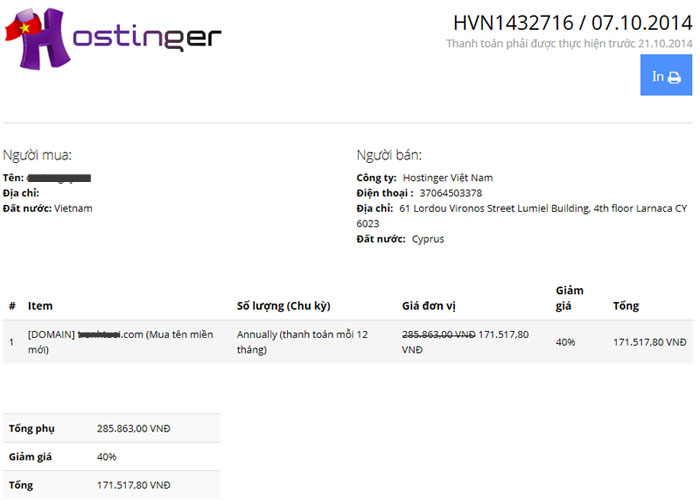Click the 40% value in the Giảm giá summary row
The image size is (700, 500).
pos(106,457)
